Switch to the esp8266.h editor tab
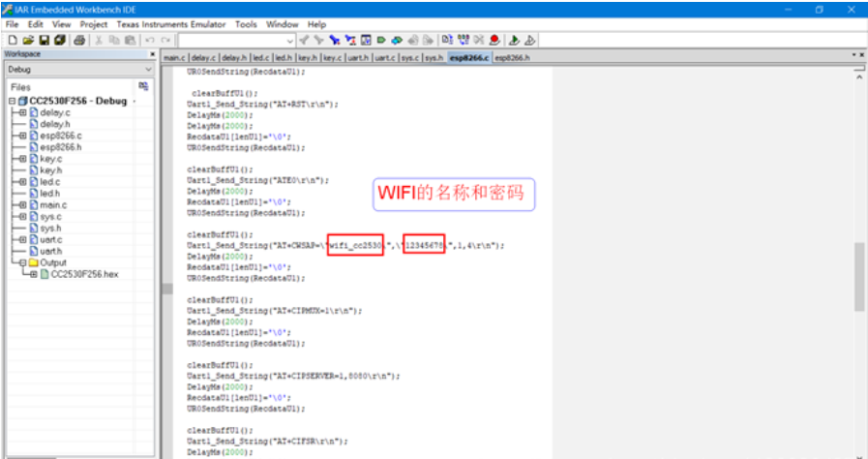This screenshot has width=868, height=459. 512,57
